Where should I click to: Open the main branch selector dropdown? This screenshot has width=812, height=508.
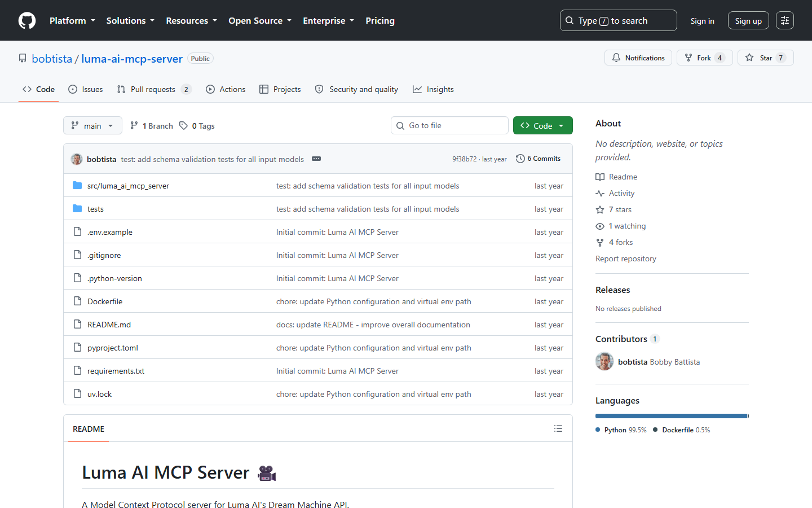pos(92,125)
